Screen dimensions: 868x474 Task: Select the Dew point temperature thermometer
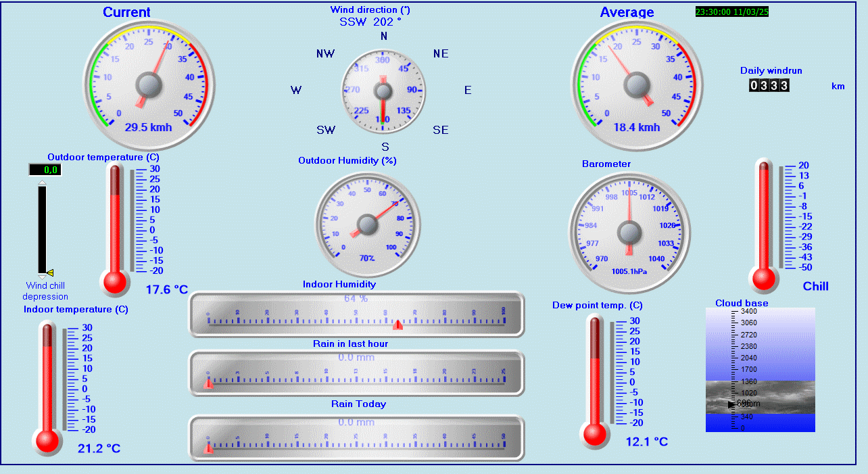pyautogui.click(x=595, y=381)
